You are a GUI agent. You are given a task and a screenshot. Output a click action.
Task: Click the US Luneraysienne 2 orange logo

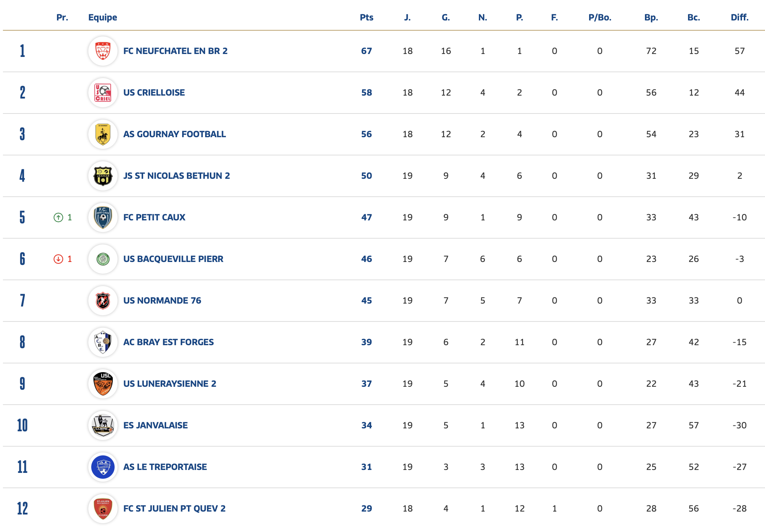pyautogui.click(x=103, y=384)
